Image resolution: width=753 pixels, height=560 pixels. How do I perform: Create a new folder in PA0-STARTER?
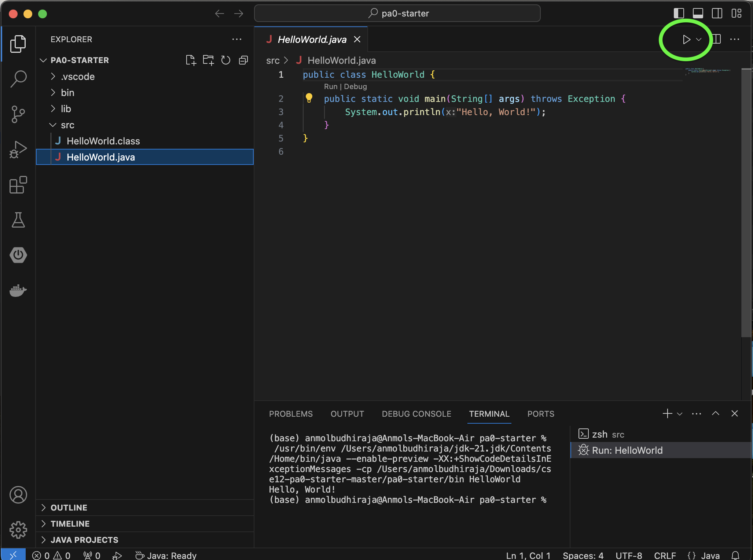[x=208, y=60]
